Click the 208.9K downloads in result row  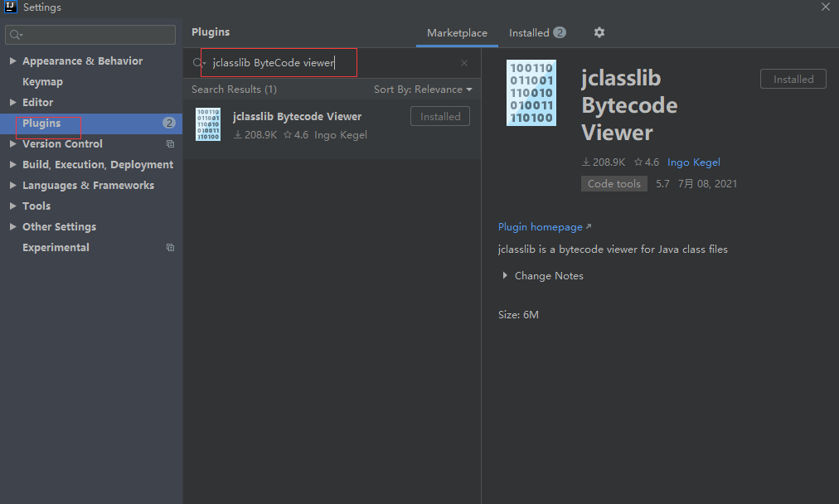(255, 135)
